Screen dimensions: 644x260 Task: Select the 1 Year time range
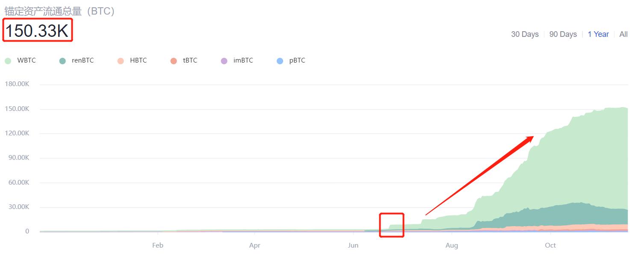tap(598, 34)
